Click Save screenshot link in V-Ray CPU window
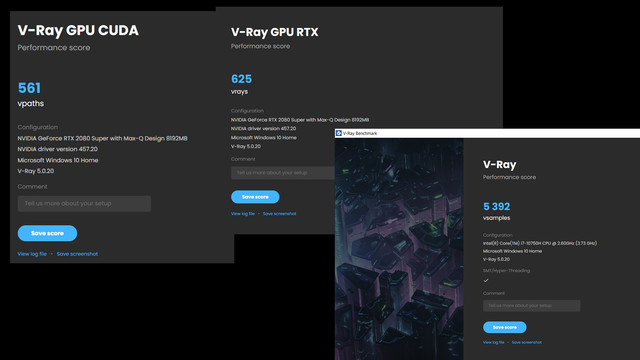 click(527, 342)
